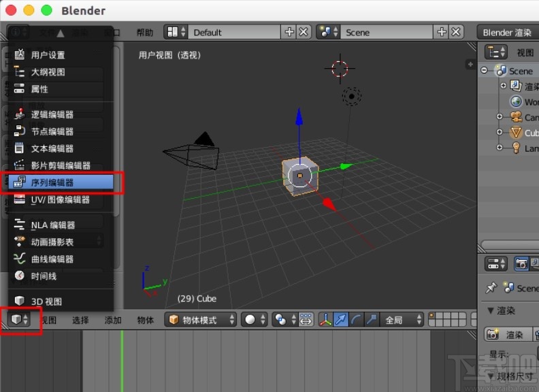Enable the scale manipulator icon
Screen dimensions: 539x392
tap(372, 320)
